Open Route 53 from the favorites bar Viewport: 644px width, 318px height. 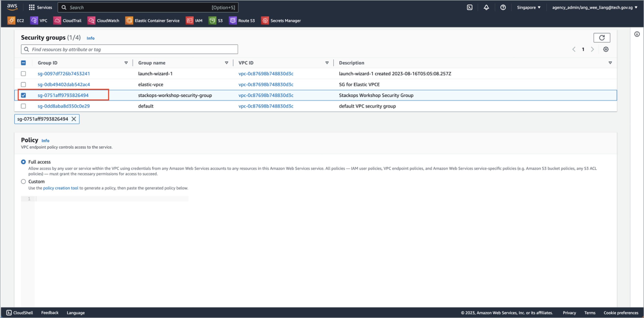click(242, 21)
